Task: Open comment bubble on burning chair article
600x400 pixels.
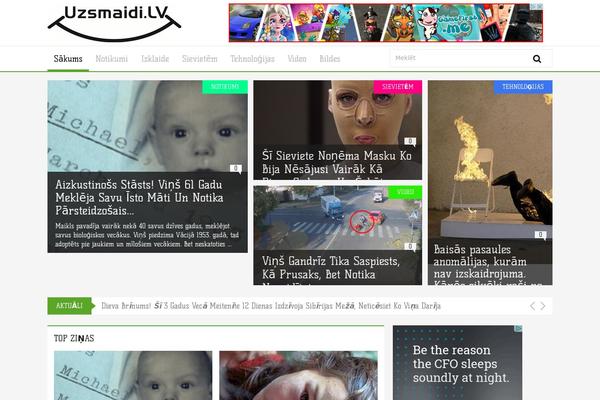Action: point(540,235)
